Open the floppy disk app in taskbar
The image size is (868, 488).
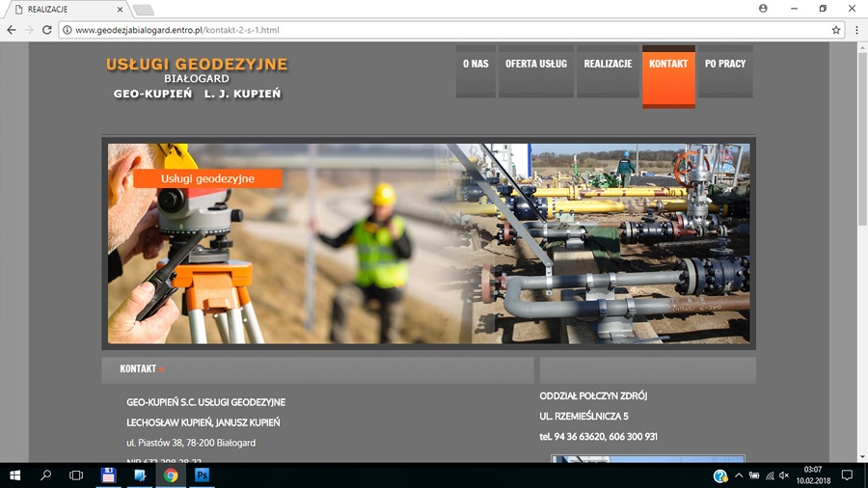[108, 475]
